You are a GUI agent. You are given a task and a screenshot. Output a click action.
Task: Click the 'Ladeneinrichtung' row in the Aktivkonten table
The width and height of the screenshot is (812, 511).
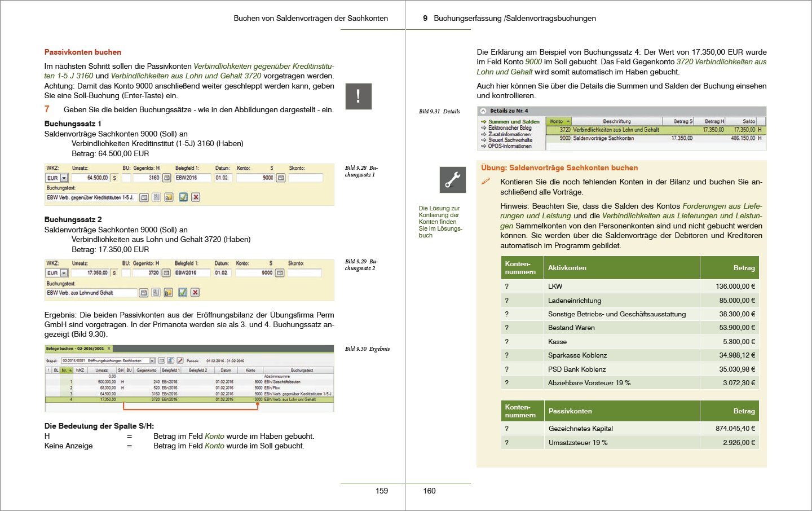[x=630, y=301]
